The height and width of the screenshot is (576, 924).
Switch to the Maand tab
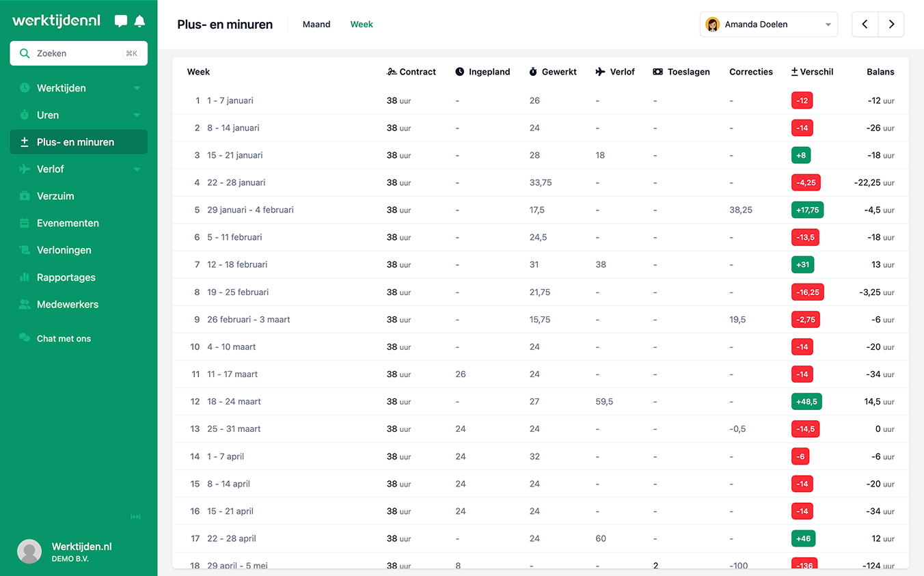click(x=316, y=25)
